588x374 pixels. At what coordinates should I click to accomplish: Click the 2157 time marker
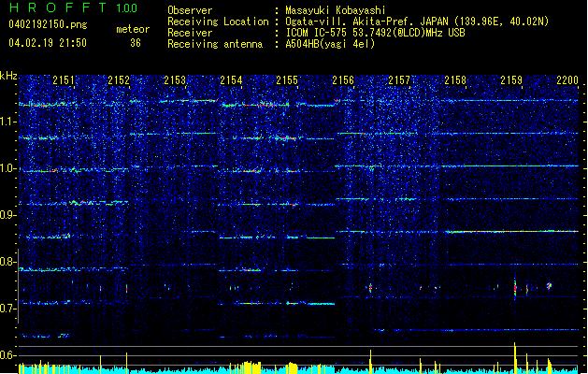click(x=399, y=80)
